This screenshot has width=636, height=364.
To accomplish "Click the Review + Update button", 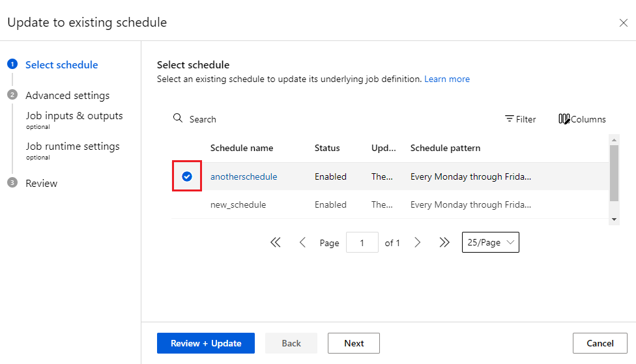I will tap(206, 343).
